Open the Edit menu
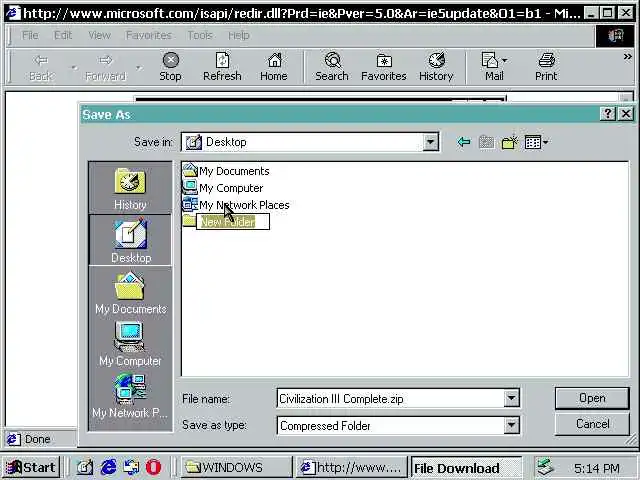Viewport: 640px width, 480px height. point(63,36)
